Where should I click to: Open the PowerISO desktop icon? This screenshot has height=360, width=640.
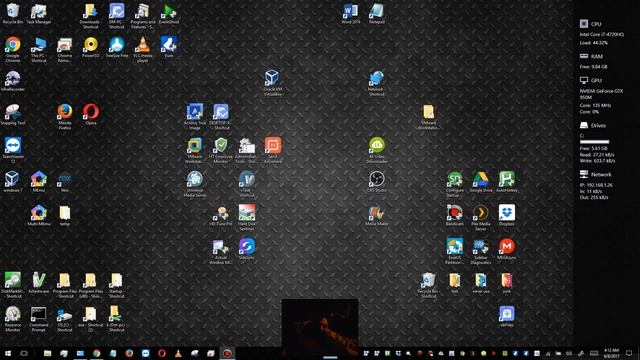pos(91,47)
